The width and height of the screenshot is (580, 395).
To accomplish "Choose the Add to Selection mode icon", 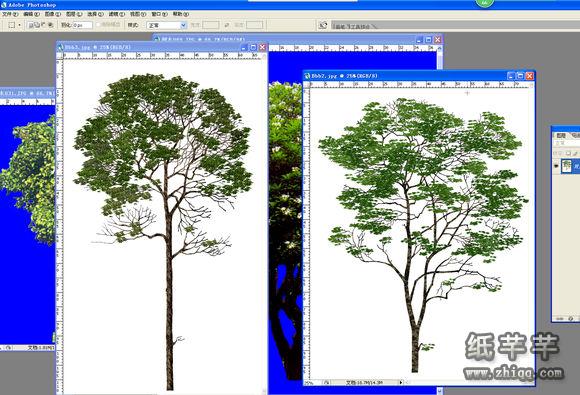I will (x=37, y=25).
